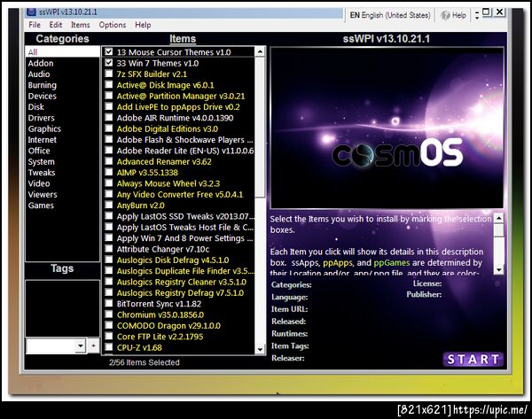
Task: Select Adobe Reader Lite (EN-US) item
Action: coord(185,151)
